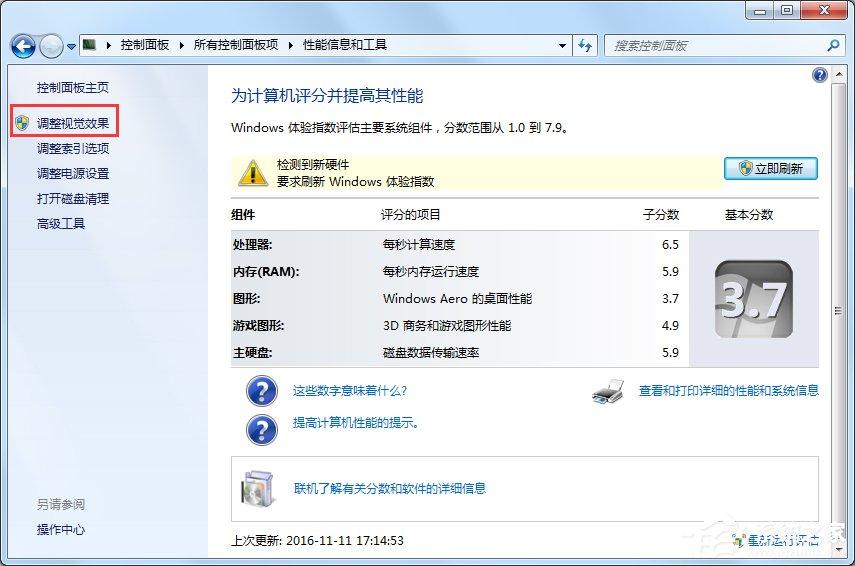Click the magnifier search icon
Viewport: 855px width, 566px height.
[833, 46]
